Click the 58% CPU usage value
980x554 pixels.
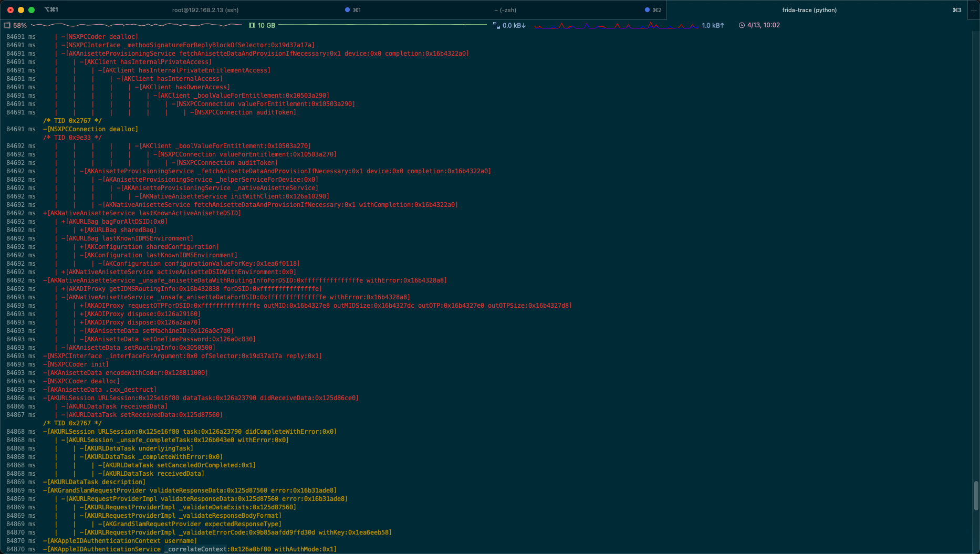[x=20, y=25]
